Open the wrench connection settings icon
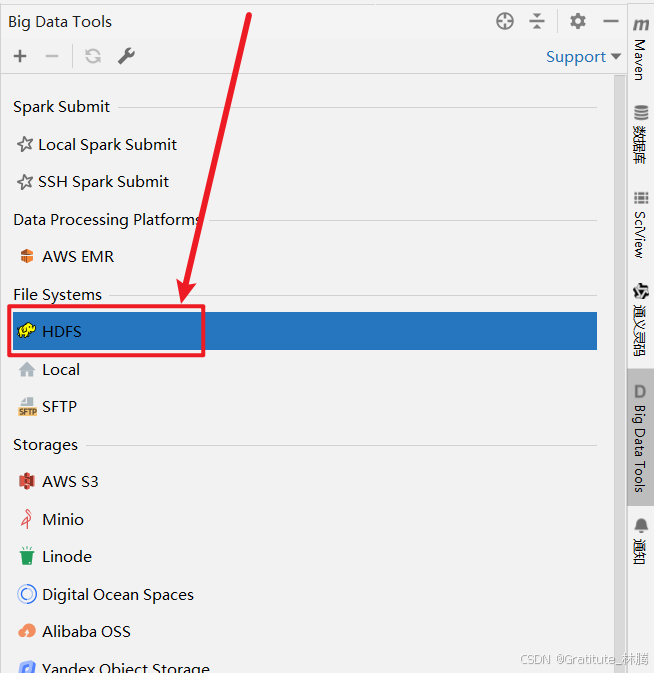This screenshot has width=654, height=673. click(x=127, y=56)
